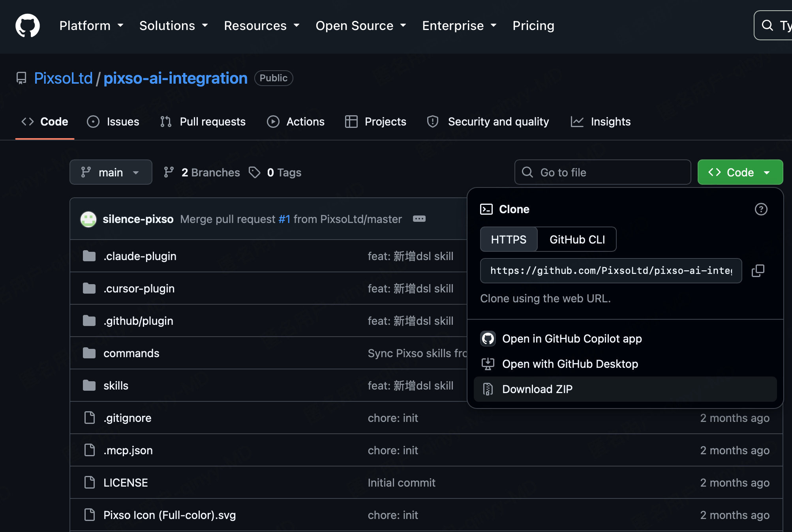This screenshot has width=792, height=532.
Task: Choose Open with GitHub Desktop
Action: (x=625, y=364)
